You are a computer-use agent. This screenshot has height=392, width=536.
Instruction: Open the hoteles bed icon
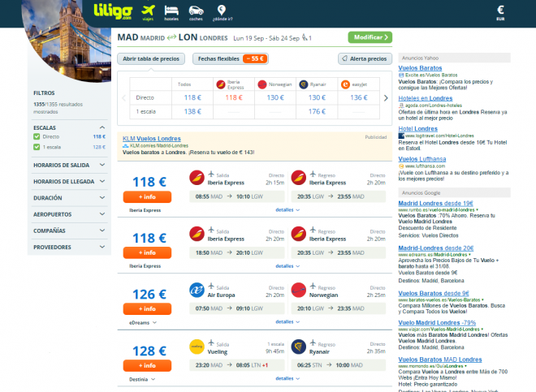pos(171,13)
